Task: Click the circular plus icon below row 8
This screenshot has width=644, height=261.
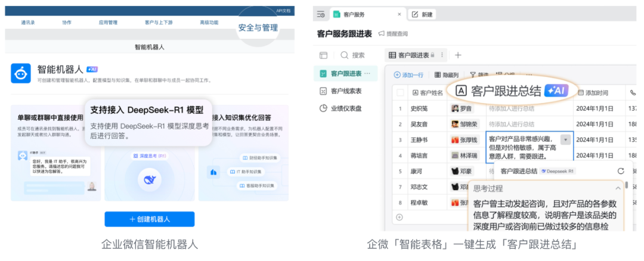Action: pyautogui.click(x=399, y=217)
